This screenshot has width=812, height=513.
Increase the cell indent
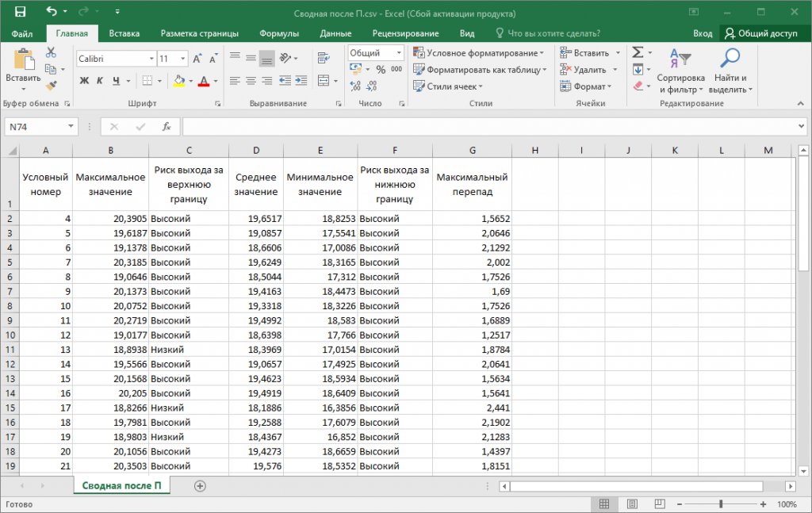point(301,81)
